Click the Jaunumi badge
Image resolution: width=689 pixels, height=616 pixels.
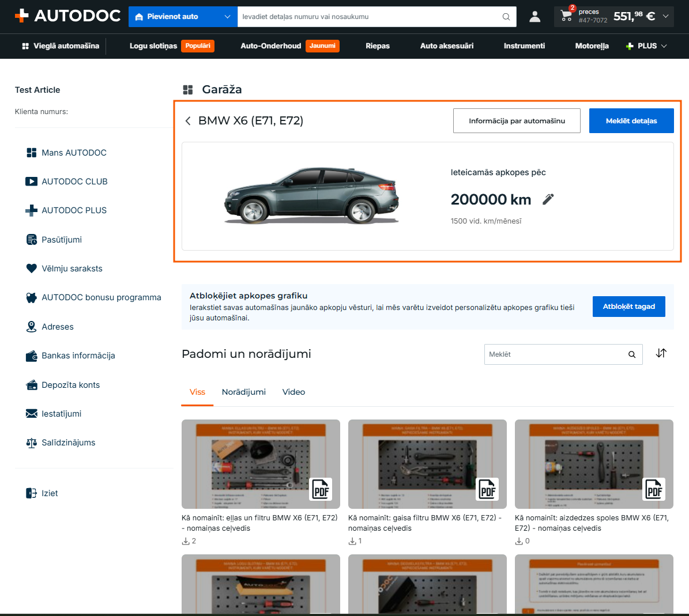click(322, 46)
